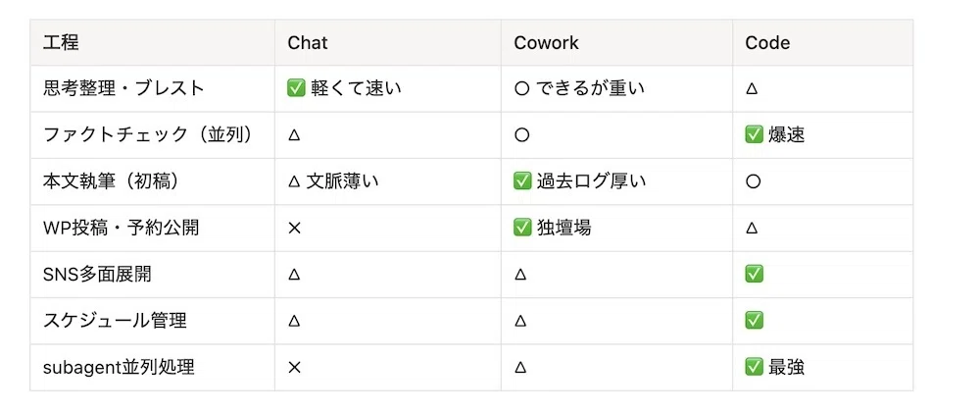Click the green checkmark next to 爆速

(x=754, y=135)
